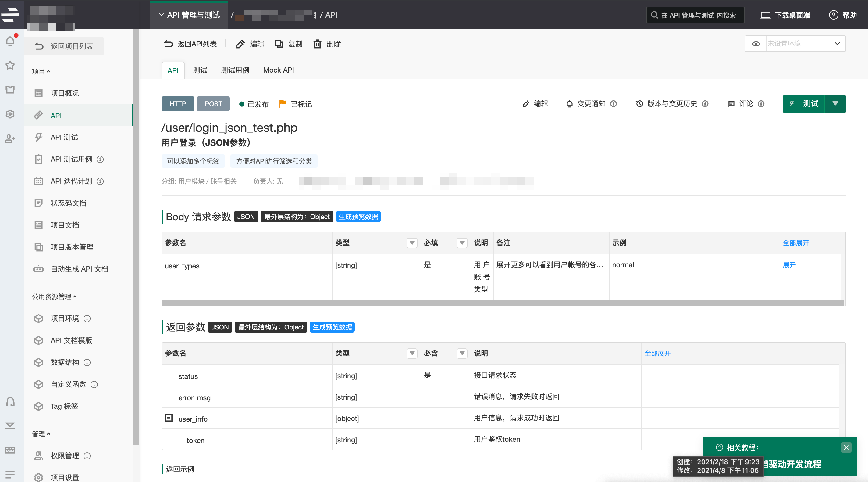This screenshot has height=482, width=868.
Task: Collapse the 管理 sidebar section
Action: [41, 434]
